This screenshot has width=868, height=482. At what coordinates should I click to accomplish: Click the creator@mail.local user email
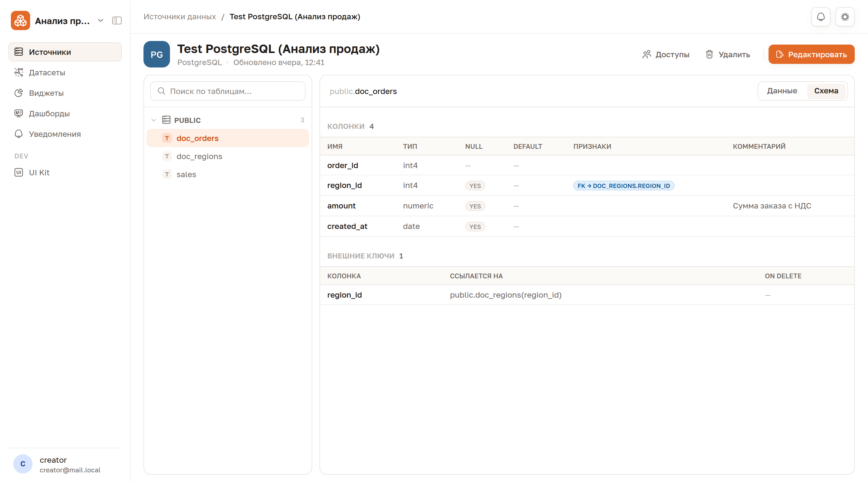pyautogui.click(x=70, y=470)
